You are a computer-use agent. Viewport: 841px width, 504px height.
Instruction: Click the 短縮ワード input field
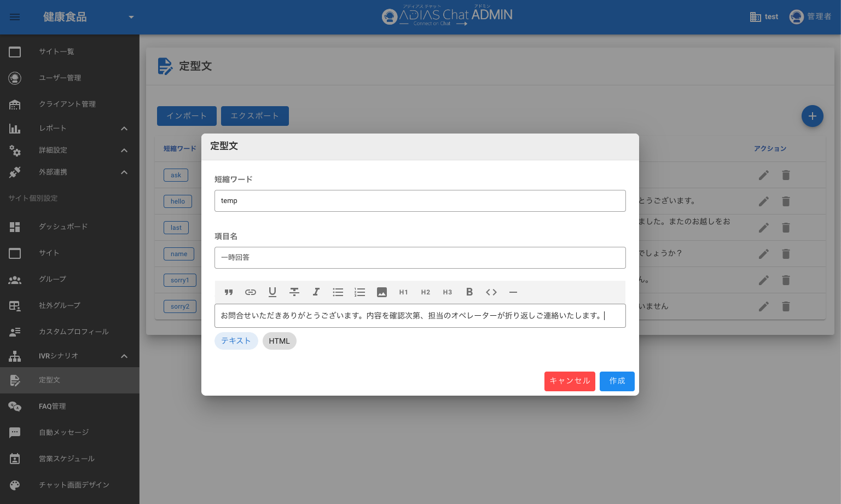(x=420, y=201)
